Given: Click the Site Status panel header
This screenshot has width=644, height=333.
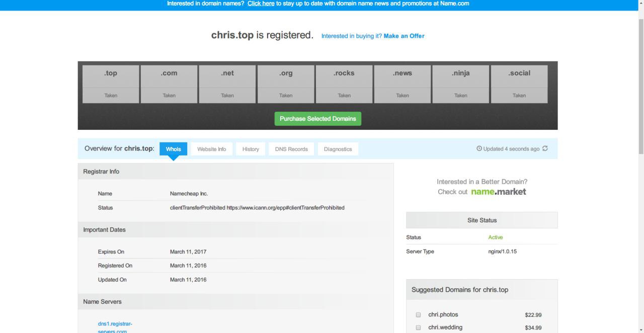Looking at the screenshot, I should tap(482, 220).
